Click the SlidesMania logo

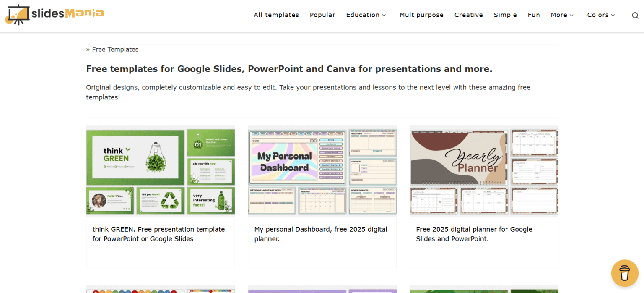pyautogui.click(x=55, y=15)
